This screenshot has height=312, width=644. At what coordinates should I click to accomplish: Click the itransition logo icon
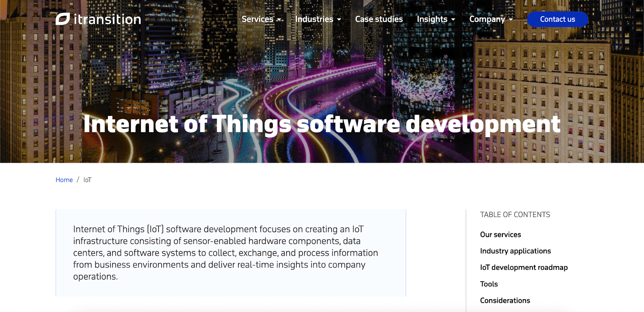(63, 19)
